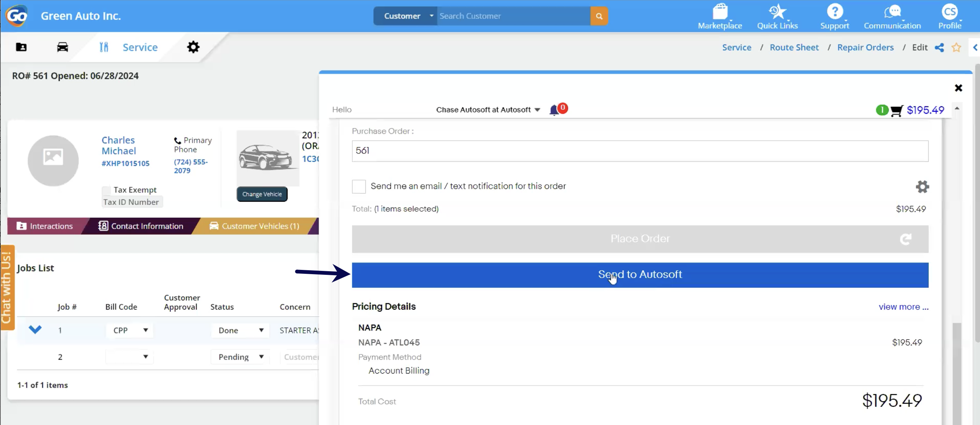Open the Support question mark icon
980x425 pixels.
coord(835,11)
